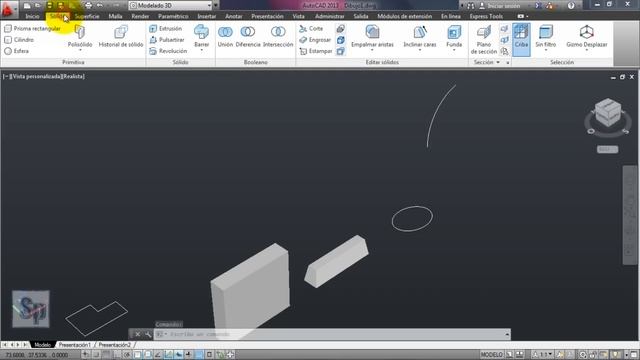Open Historial de sólido tool
640x360 pixels.
coord(121,36)
